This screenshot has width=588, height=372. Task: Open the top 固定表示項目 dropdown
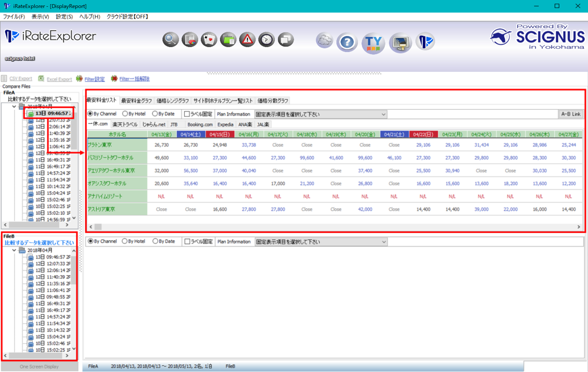(321, 114)
